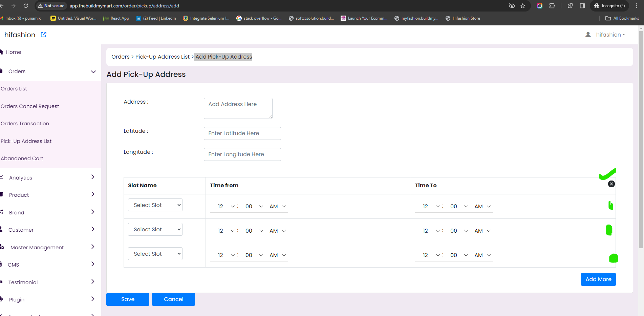
Task: Click the Pick-Up Address List breadcrumb link
Action: coord(163,57)
